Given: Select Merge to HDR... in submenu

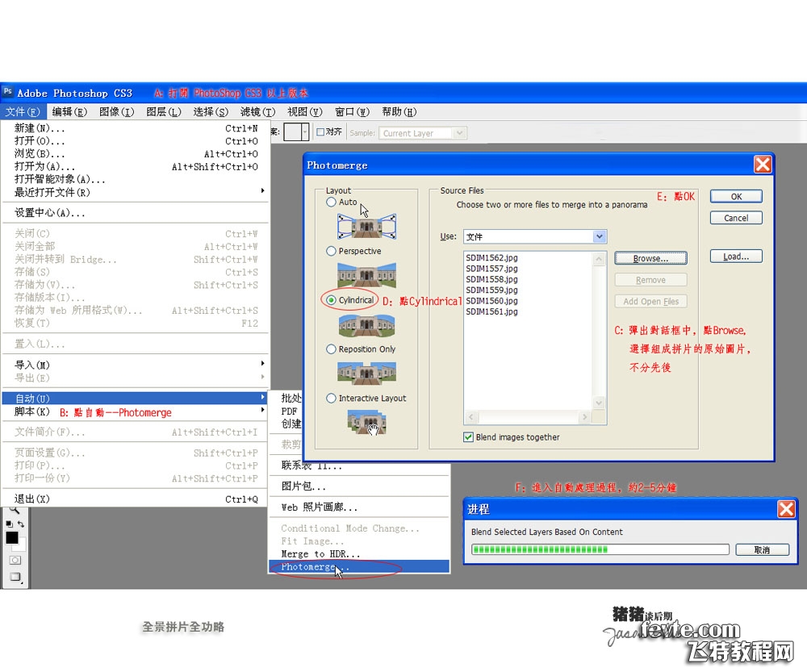Looking at the screenshot, I should [x=359, y=553].
